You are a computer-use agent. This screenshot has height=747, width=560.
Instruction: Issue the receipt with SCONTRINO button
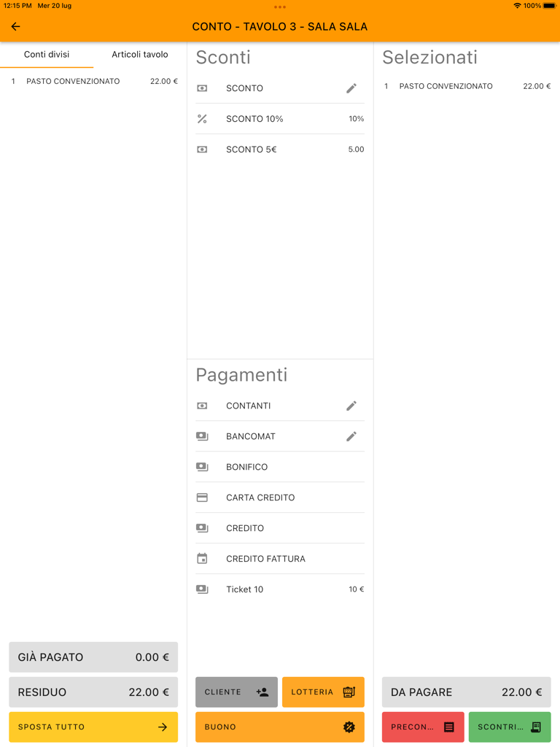(510, 727)
